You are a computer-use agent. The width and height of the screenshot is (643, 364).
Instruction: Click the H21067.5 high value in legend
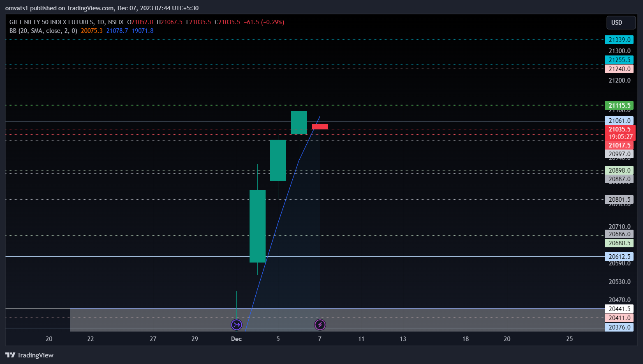point(169,22)
